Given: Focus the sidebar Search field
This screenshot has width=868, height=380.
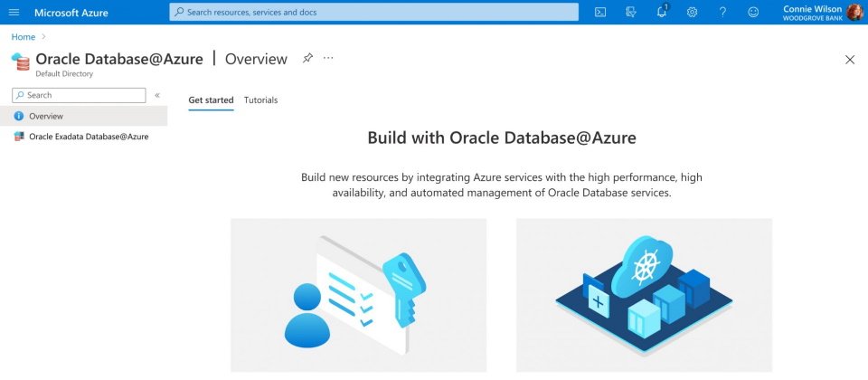Looking at the screenshot, I should point(79,95).
